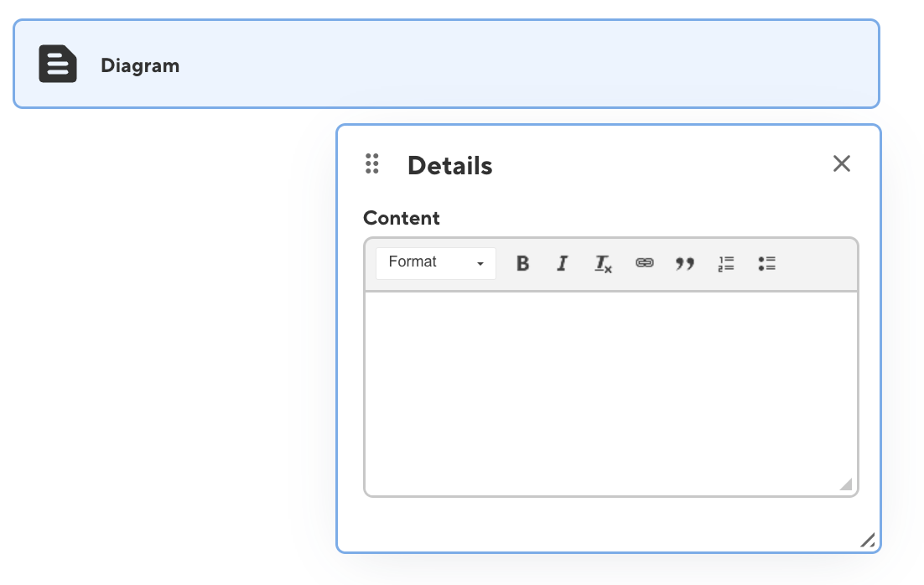Apply a numbered list
Screen dimensions: 924x585
(726, 263)
